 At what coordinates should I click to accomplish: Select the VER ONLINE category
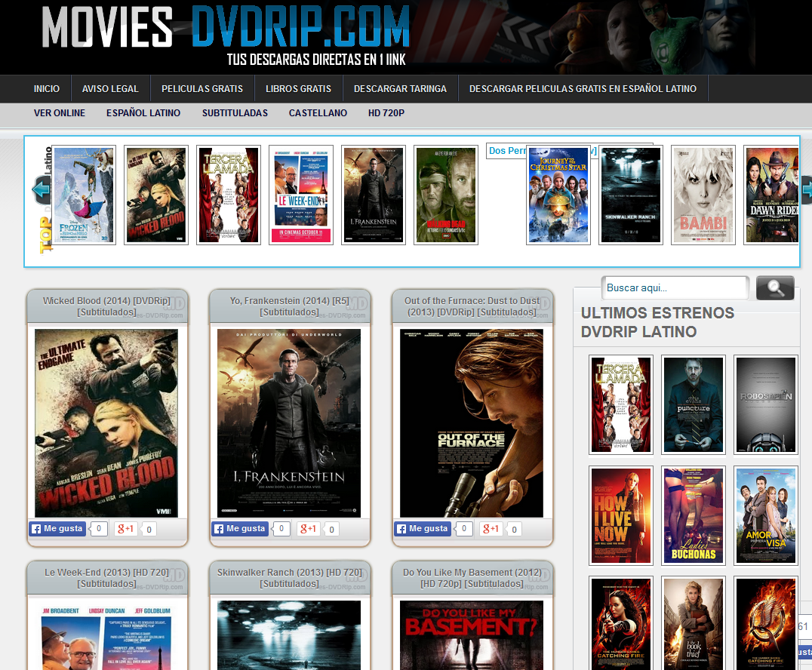60,113
